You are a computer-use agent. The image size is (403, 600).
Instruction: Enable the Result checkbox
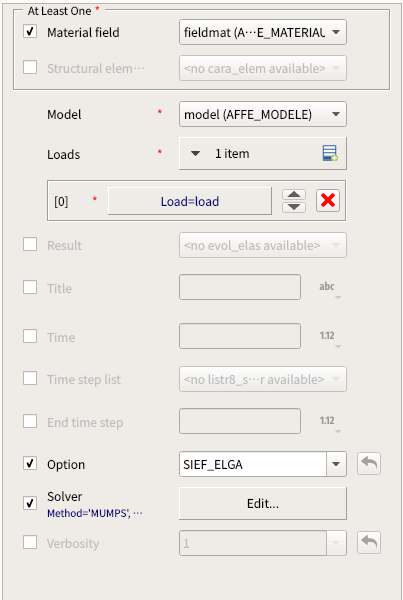coord(30,244)
